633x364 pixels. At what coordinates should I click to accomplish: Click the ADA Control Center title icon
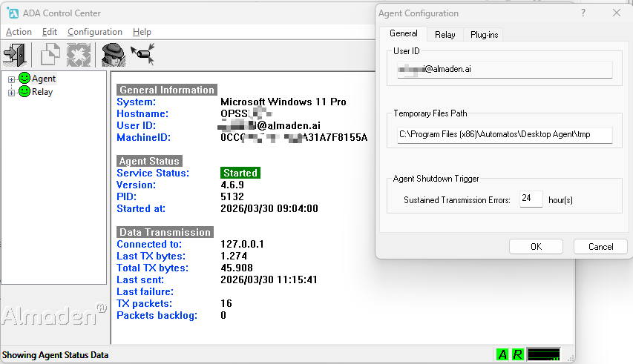(x=13, y=13)
